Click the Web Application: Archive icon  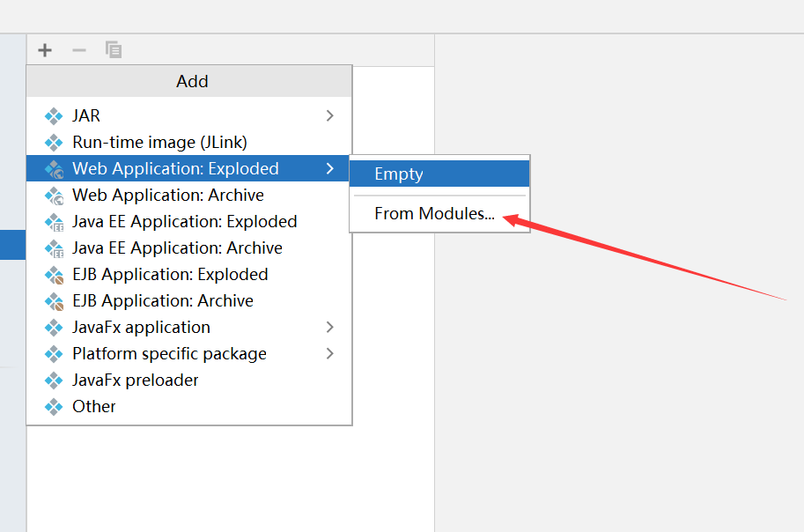click(54, 196)
